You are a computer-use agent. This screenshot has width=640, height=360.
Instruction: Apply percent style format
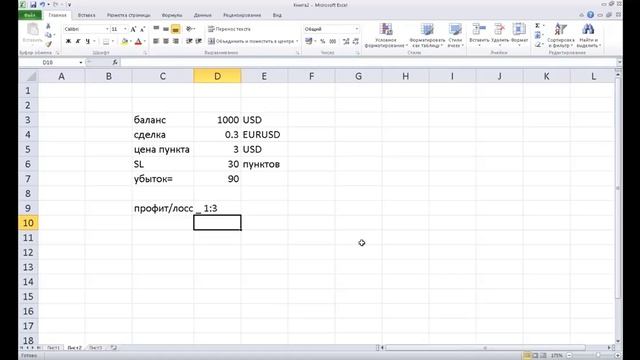[x=323, y=41]
